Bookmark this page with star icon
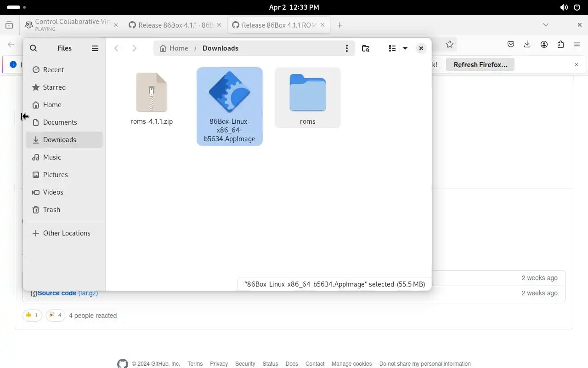Screen dimensions: 588x368 tap(450, 45)
